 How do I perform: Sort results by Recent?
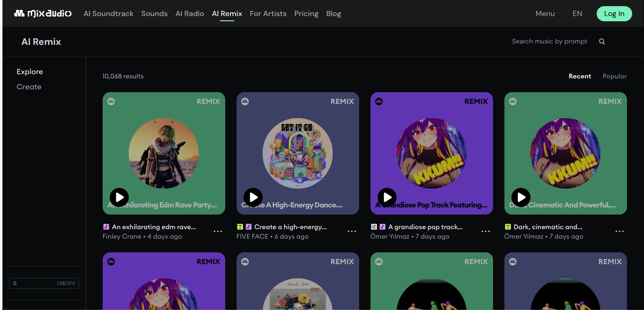tap(580, 76)
